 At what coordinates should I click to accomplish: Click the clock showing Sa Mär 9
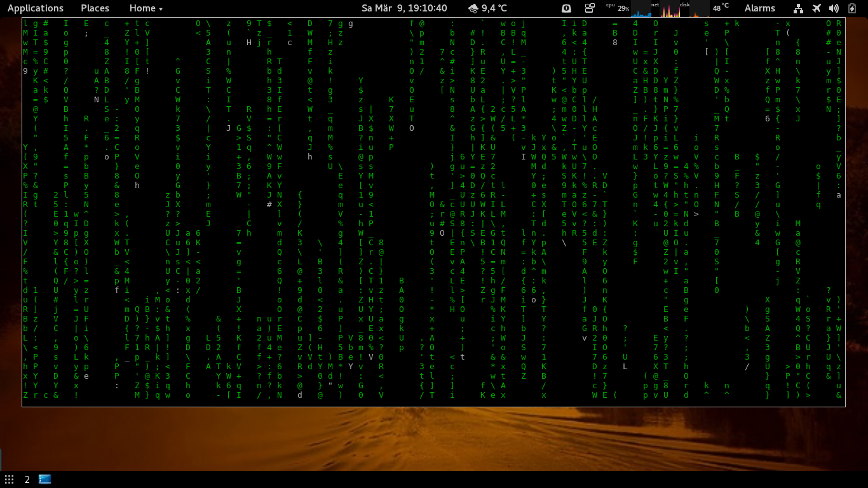point(404,8)
